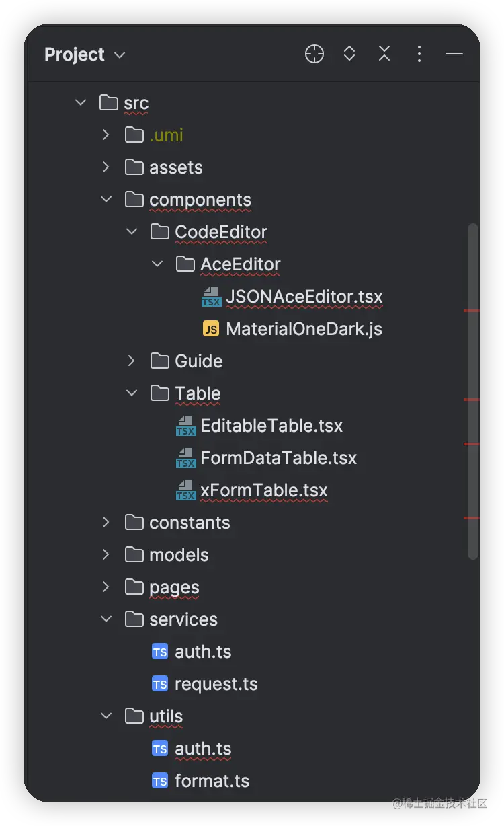Select format.ts under utils

pos(212,781)
